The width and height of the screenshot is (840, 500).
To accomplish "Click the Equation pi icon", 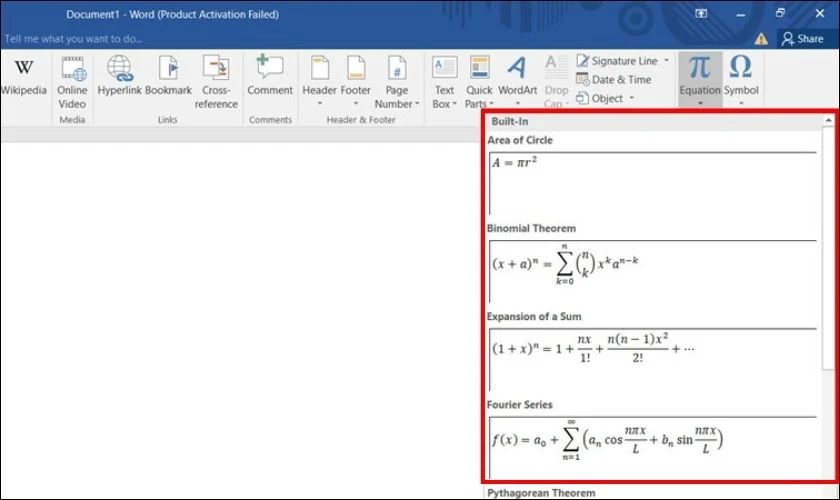I will 699,68.
